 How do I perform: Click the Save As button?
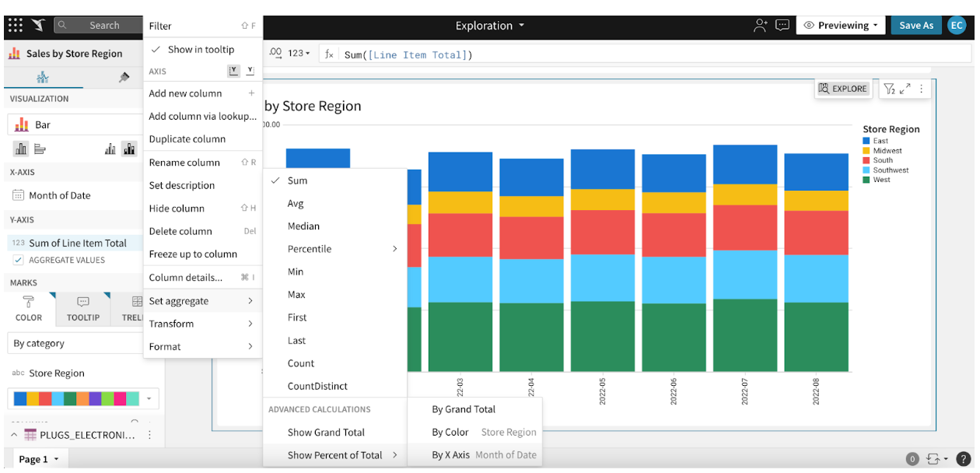915,26
